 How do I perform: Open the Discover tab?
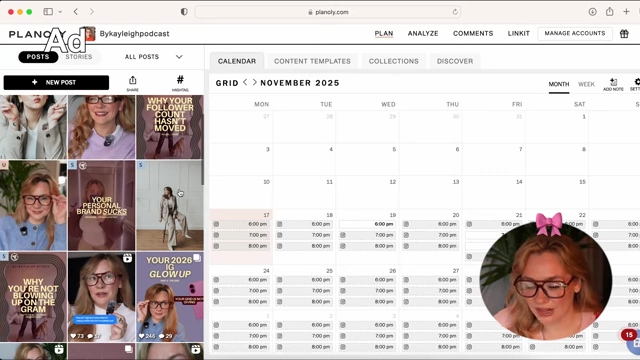pos(455,61)
